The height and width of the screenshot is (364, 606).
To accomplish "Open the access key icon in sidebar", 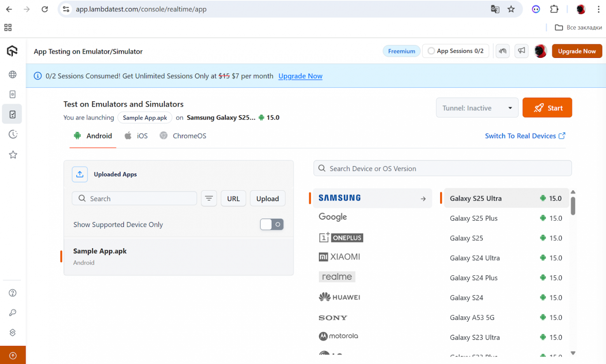I will [13, 313].
